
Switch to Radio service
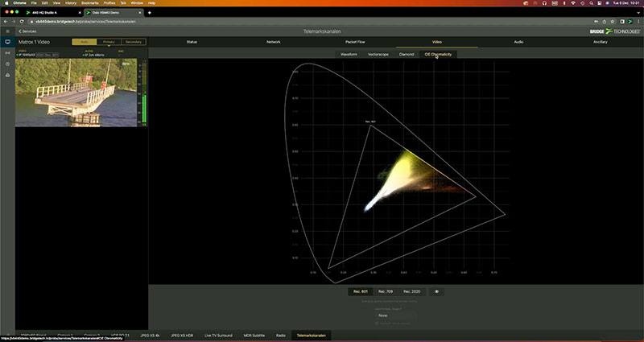click(x=281, y=336)
